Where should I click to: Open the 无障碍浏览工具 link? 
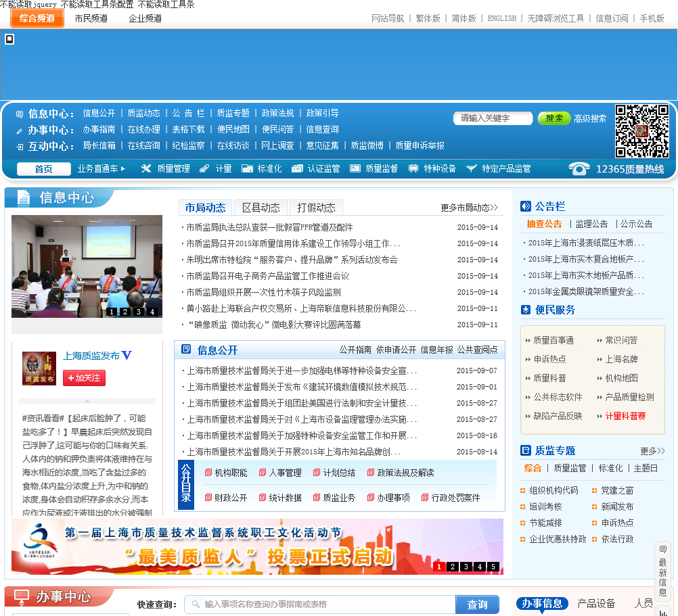pos(556,18)
